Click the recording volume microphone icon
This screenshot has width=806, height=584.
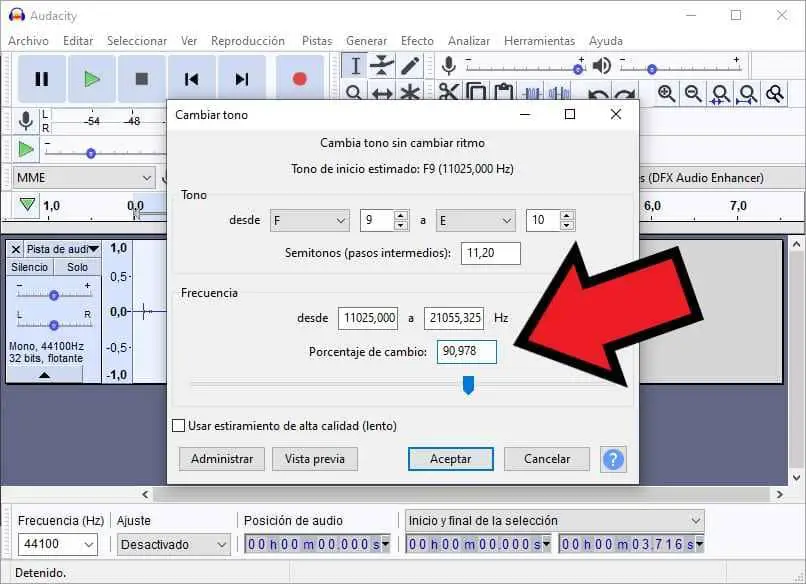point(449,66)
